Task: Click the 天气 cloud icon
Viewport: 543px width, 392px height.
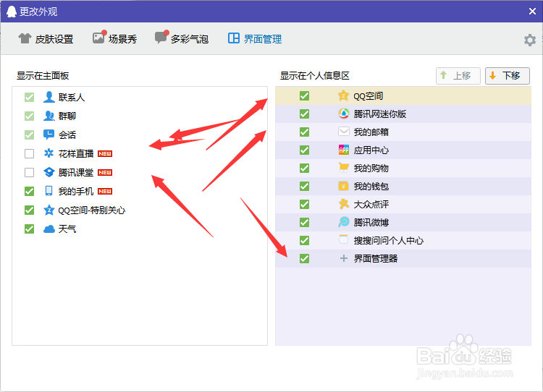Action: (x=49, y=229)
